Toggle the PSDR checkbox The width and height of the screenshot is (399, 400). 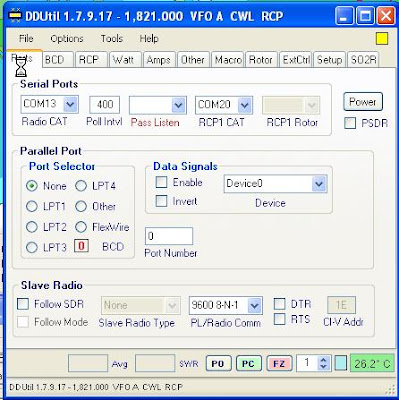(x=350, y=123)
